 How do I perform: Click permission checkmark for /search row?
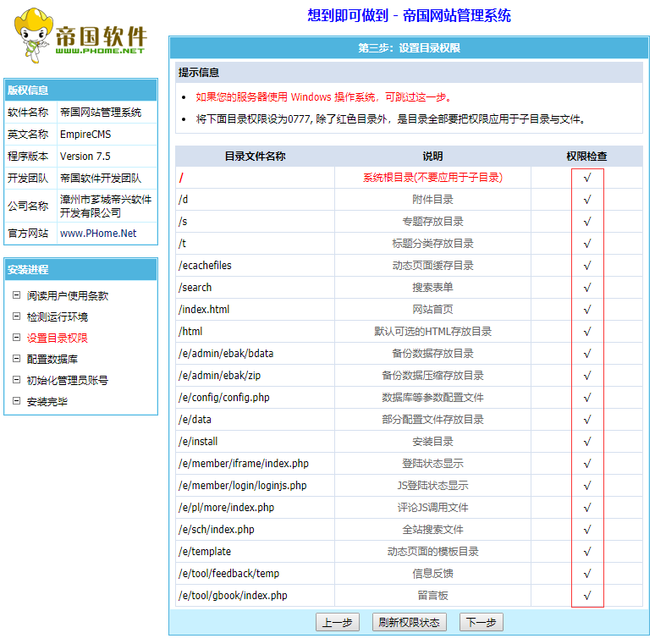point(586,288)
